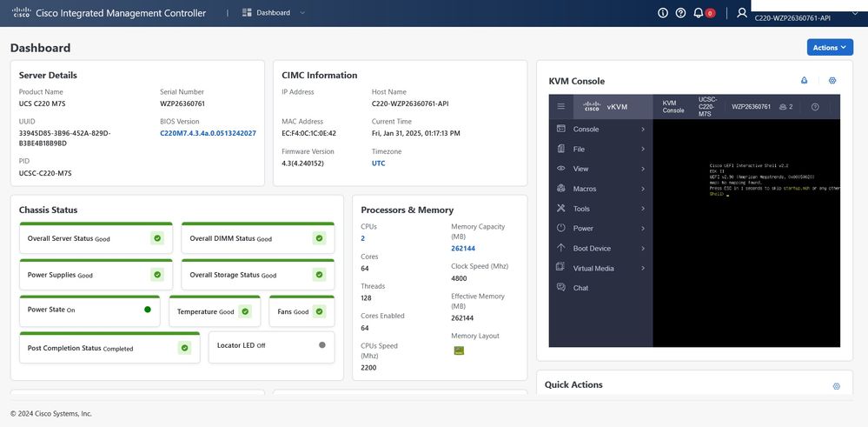This screenshot has width=868, height=427.
Task: Click the Dashboard grid icon in header
Action: (247, 13)
